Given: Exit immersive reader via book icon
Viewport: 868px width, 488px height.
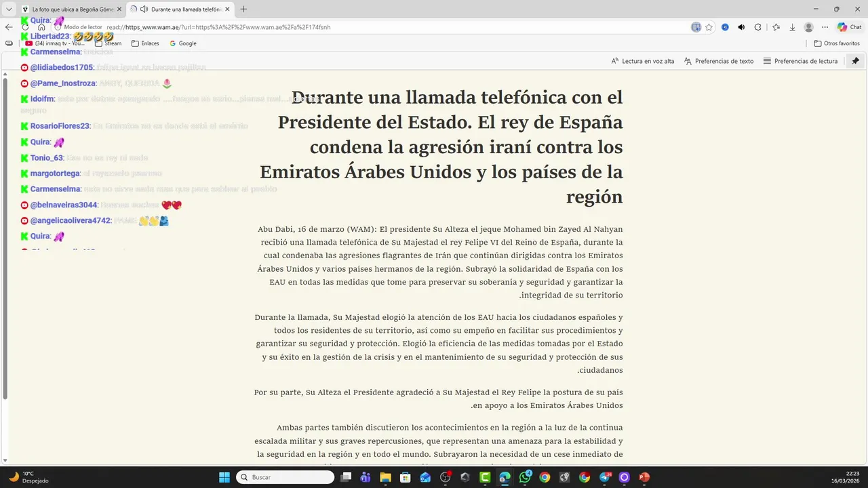Looking at the screenshot, I should (x=696, y=27).
